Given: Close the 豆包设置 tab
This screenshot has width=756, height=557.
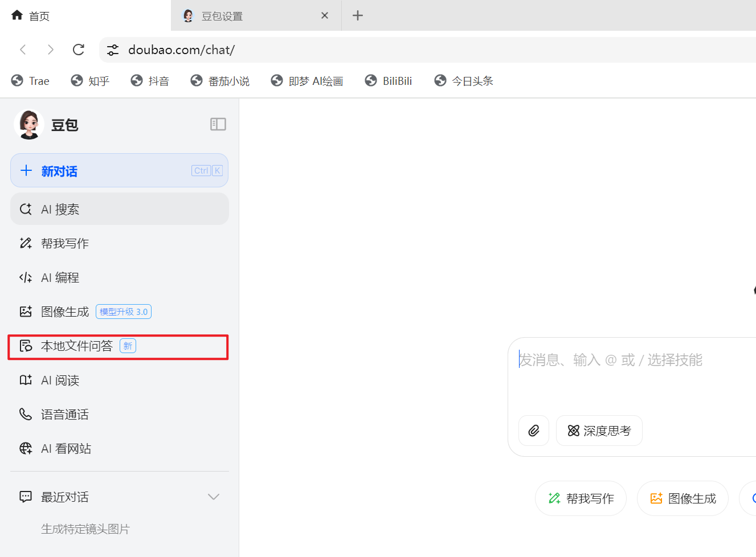Looking at the screenshot, I should pos(325,15).
